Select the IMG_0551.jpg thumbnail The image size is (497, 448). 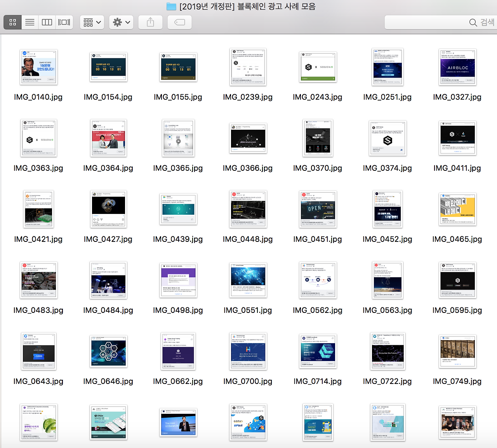tap(248, 280)
